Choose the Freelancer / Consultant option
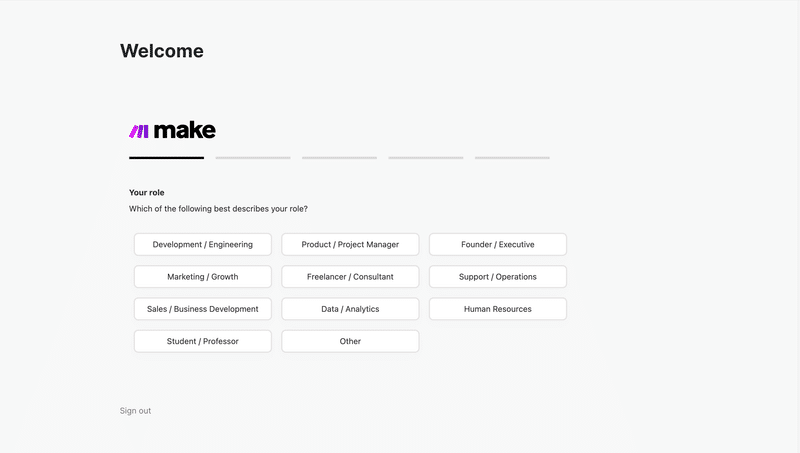 tap(350, 276)
